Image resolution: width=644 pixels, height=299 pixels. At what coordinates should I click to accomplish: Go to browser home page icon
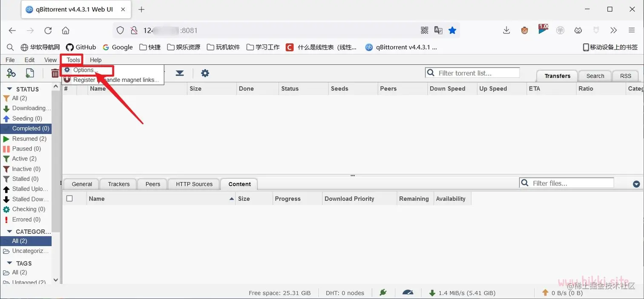[66, 30]
